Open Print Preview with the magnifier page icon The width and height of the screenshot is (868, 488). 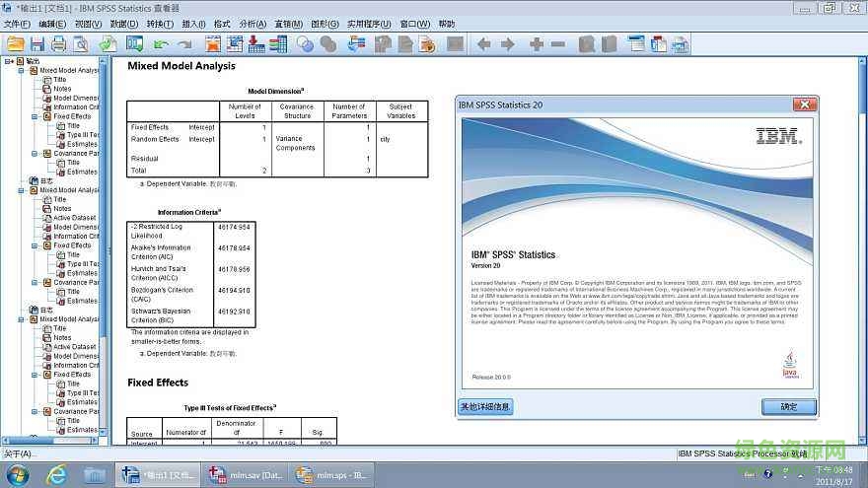click(81, 44)
